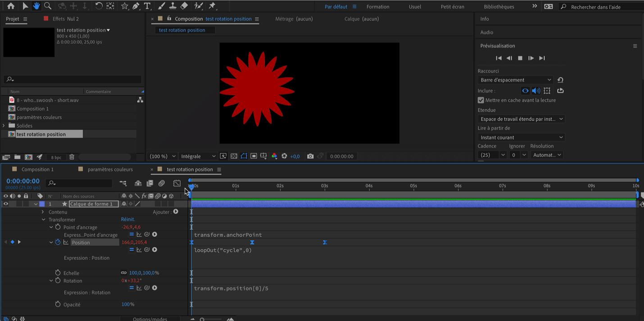The height and width of the screenshot is (321, 644).
Task: Open the Intégrale resolution dropdown
Action: pyautogui.click(x=198, y=156)
